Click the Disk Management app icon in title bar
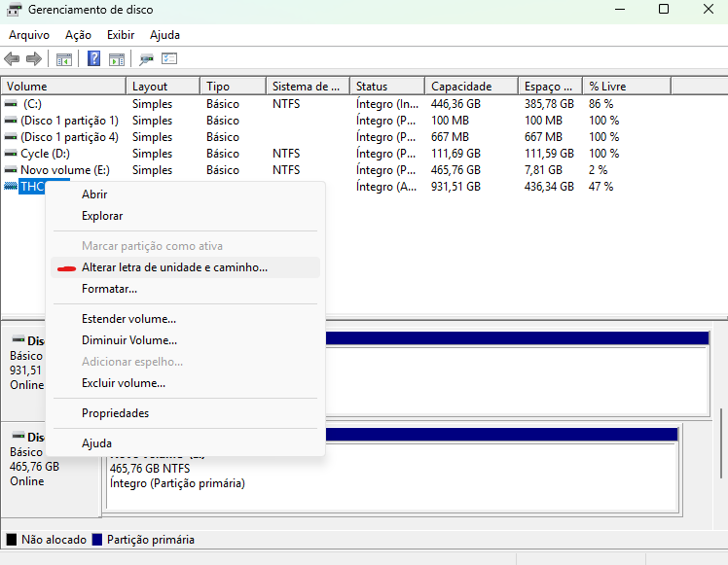 click(x=14, y=10)
